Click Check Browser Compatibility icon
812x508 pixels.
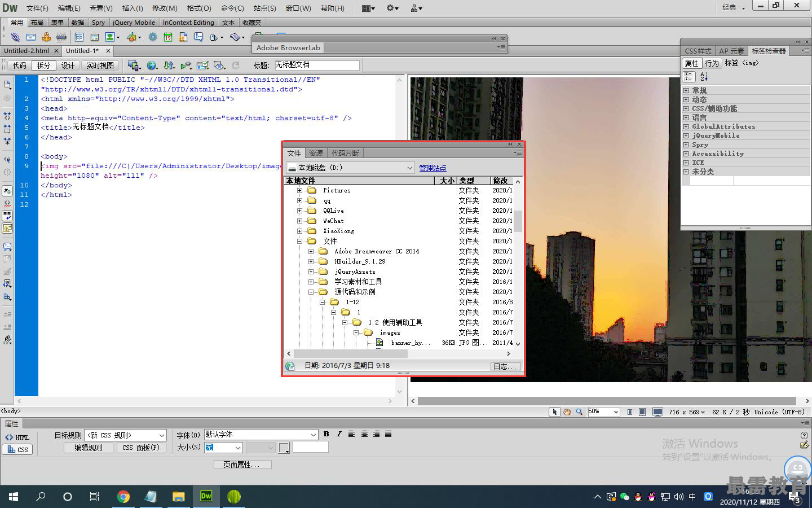(x=203, y=65)
